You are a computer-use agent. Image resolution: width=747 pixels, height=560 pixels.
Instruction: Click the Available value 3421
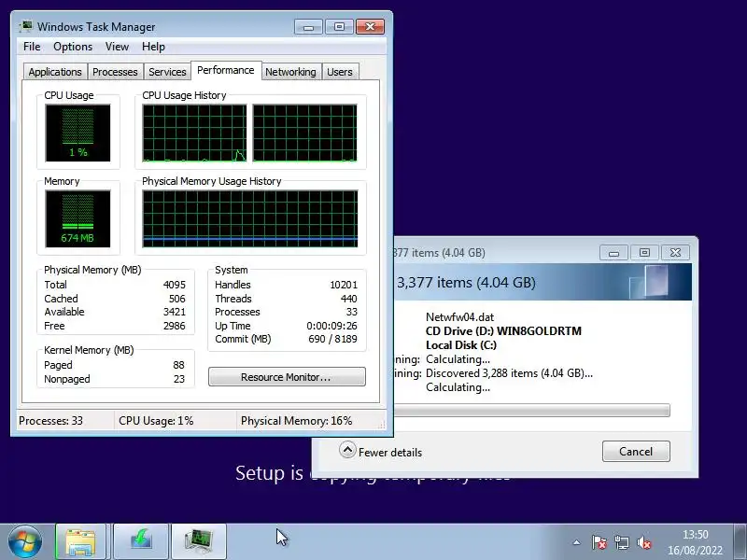click(x=175, y=312)
